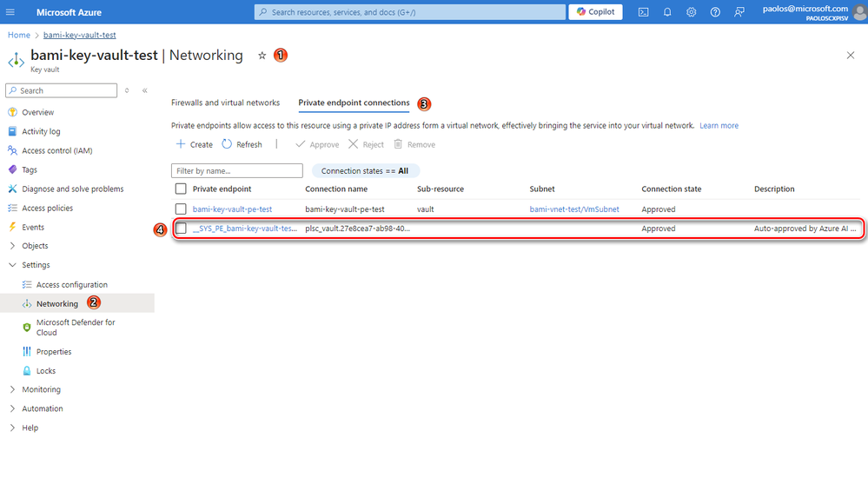Toggle the select-all checkbox in table header
The image size is (868, 497).
click(x=181, y=189)
